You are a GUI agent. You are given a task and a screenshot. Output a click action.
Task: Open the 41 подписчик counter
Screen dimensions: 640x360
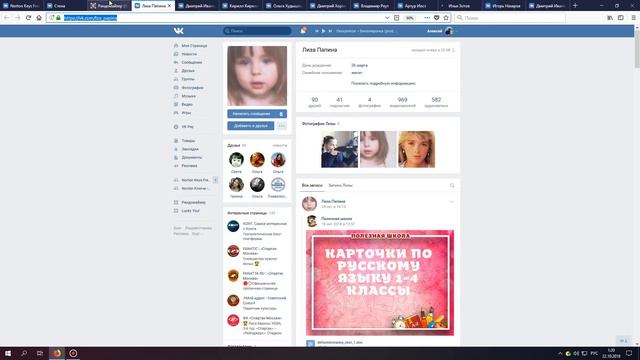click(340, 102)
